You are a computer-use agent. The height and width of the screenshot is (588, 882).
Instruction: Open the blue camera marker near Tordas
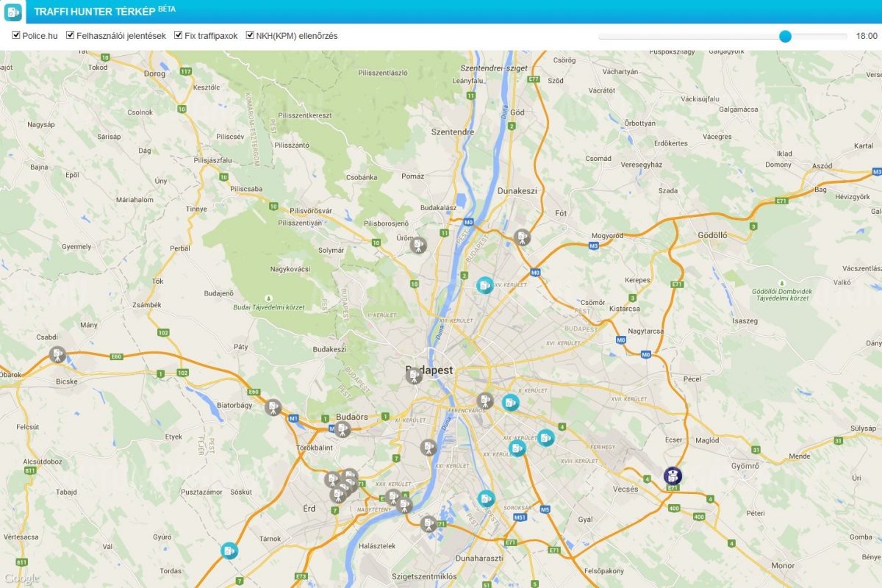pos(230,551)
